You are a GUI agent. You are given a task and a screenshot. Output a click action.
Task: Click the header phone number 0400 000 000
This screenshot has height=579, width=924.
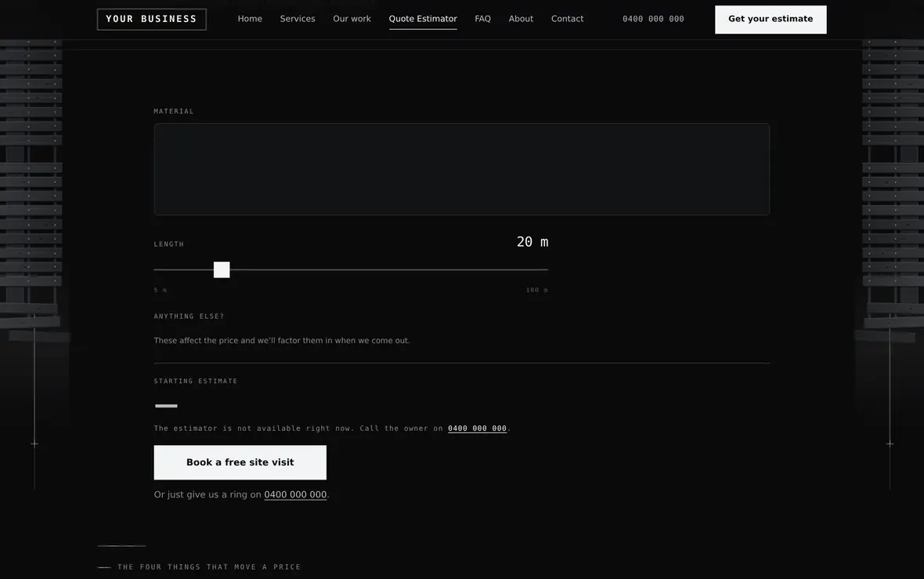653,19
